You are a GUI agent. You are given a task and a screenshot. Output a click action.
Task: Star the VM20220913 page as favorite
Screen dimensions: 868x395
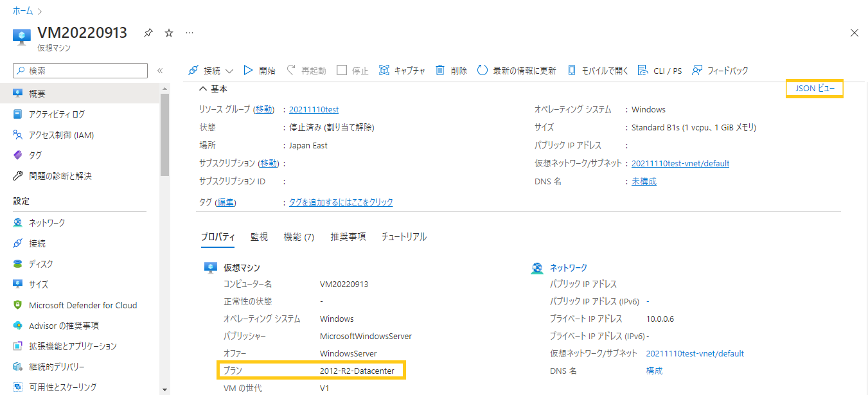(x=168, y=33)
